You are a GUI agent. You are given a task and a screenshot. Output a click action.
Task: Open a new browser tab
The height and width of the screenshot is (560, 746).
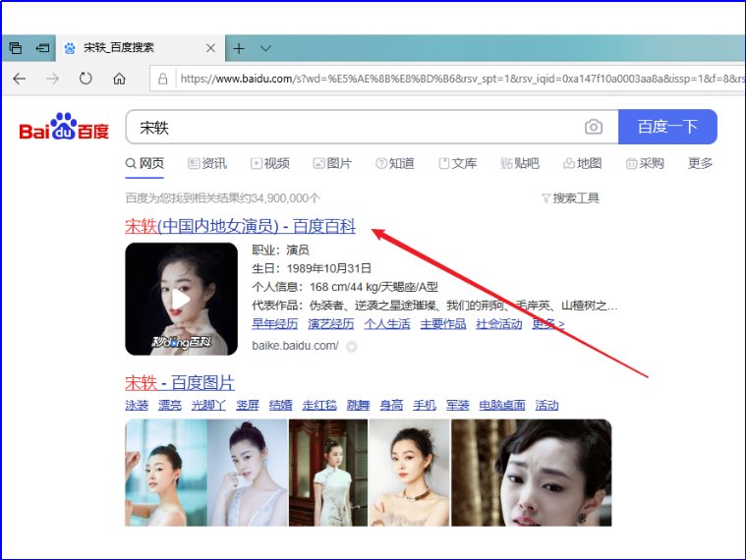coord(239,48)
